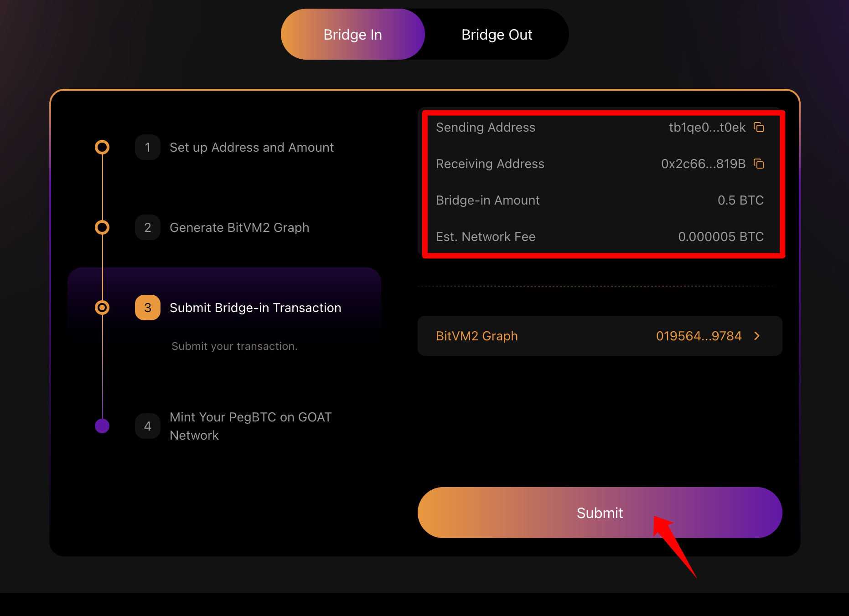Image resolution: width=849 pixels, height=616 pixels.
Task: Open the BitVM2 Graph 019564...9784 row
Action: (600, 336)
